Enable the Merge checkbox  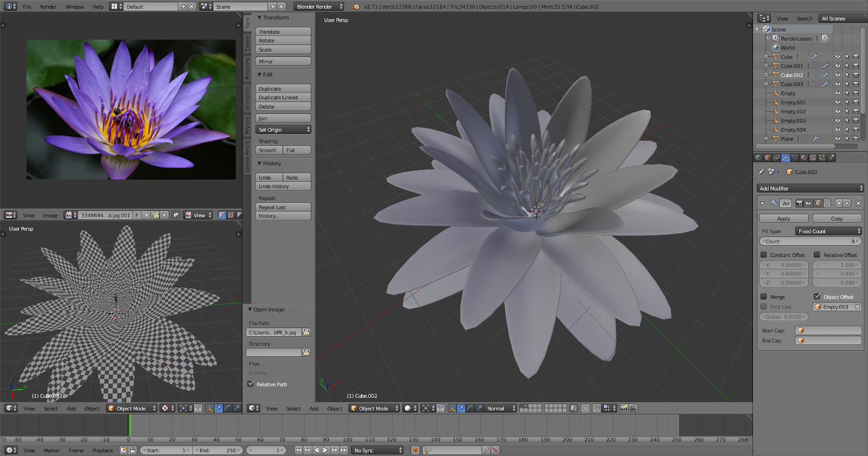(x=764, y=297)
